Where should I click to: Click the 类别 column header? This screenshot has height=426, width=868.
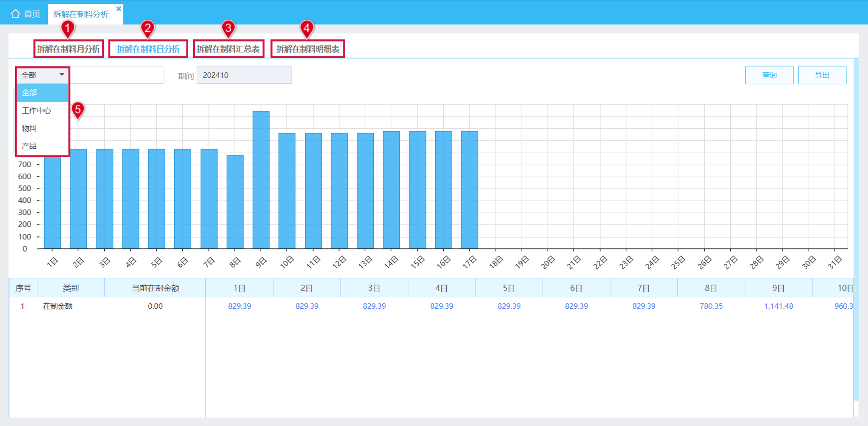coord(71,288)
